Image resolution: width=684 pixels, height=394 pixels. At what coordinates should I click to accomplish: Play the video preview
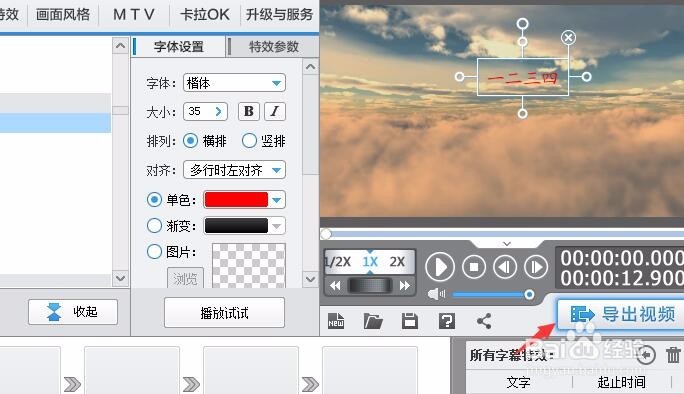tap(439, 267)
